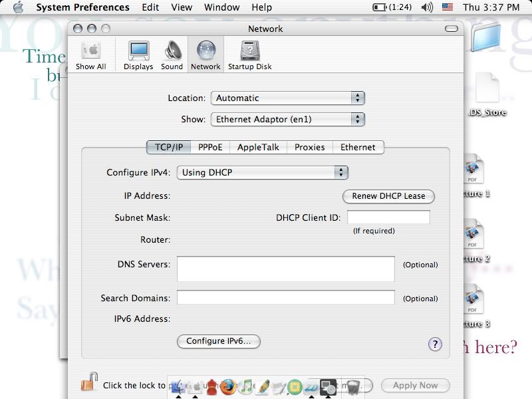Click the DHCP Client ID field
532x399 pixels.
(x=388, y=217)
